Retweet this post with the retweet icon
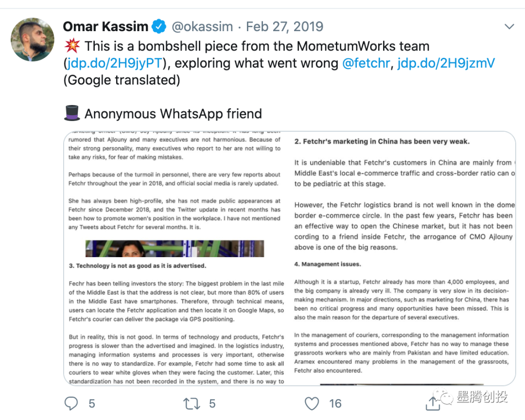The width and height of the screenshot is (525, 420). pyautogui.click(x=191, y=403)
